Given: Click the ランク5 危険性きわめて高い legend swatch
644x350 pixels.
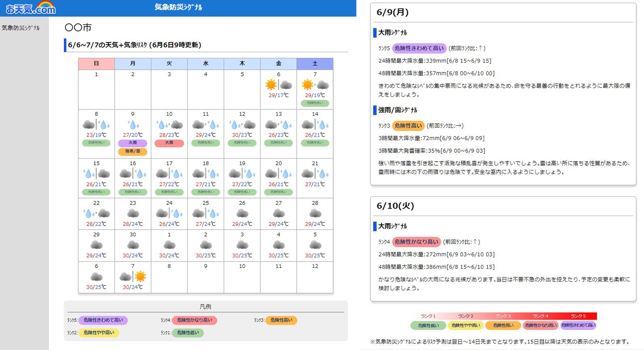Looking at the screenshot, I should pos(103,320).
